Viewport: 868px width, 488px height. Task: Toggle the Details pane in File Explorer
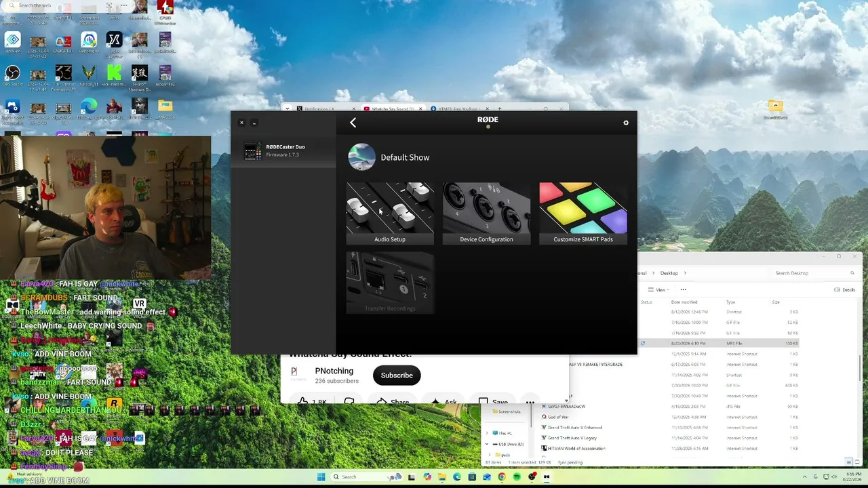846,289
